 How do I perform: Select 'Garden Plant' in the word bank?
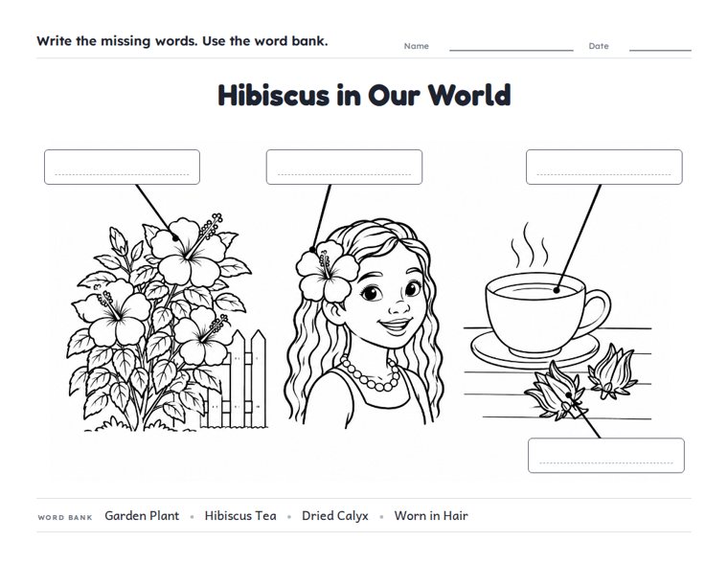pos(142,516)
